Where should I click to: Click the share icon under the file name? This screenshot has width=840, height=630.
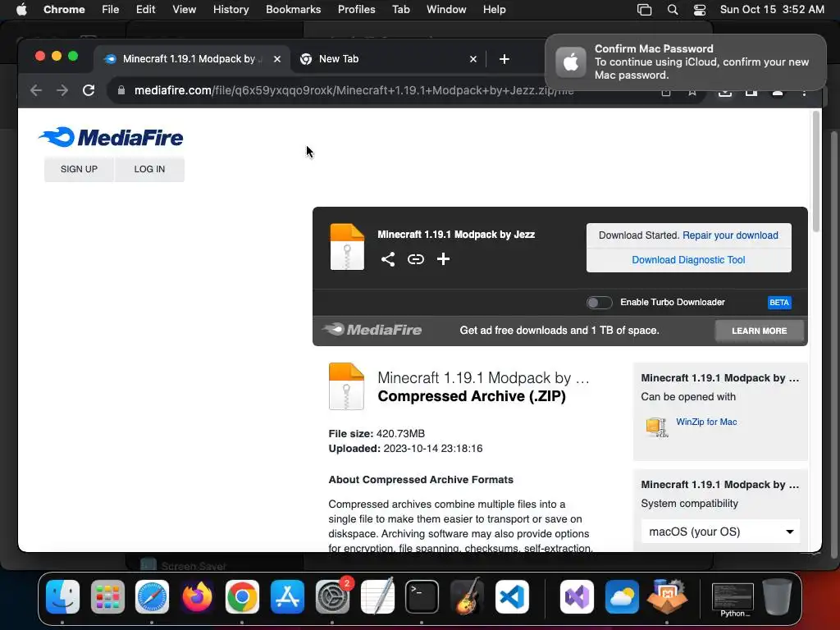click(388, 259)
